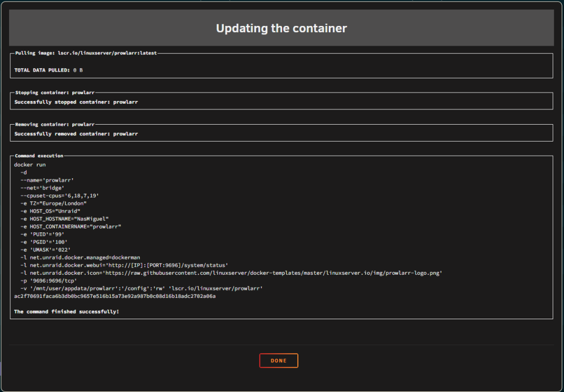The image size is (564, 392).
Task: Click the '-d' flag line
Action: tap(23, 172)
